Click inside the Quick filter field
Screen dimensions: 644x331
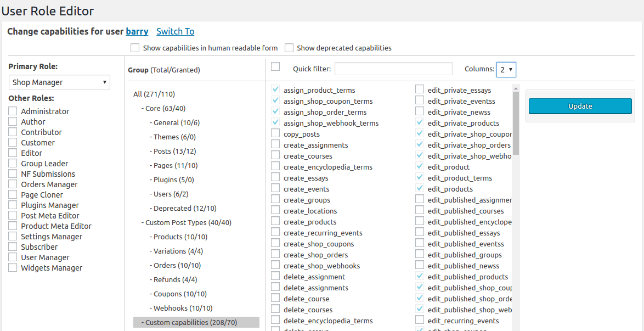(x=393, y=69)
